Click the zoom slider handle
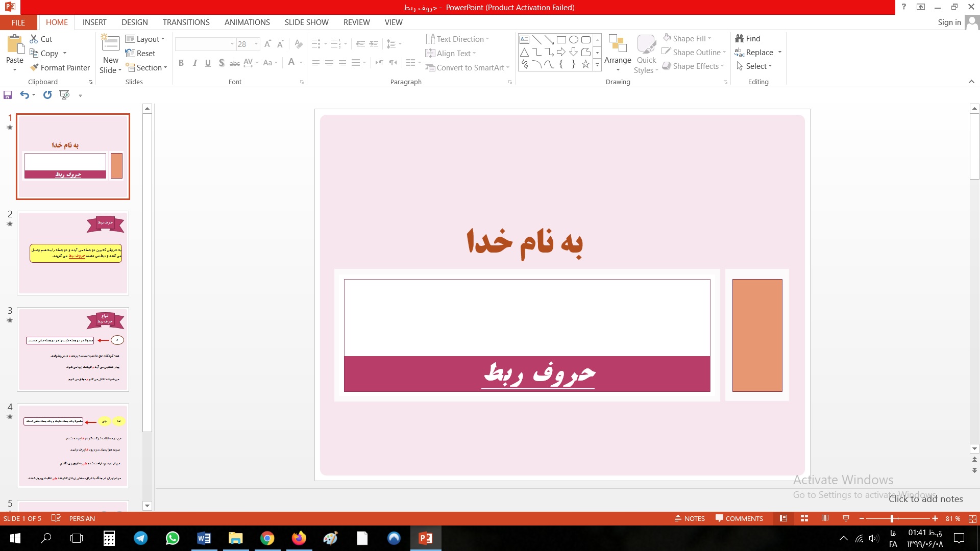 [892, 518]
